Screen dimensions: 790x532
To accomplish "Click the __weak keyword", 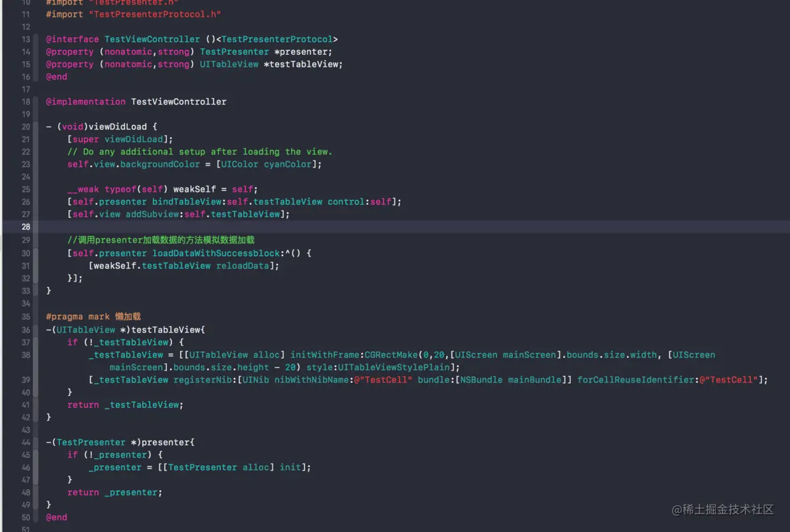I will [83, 189].
